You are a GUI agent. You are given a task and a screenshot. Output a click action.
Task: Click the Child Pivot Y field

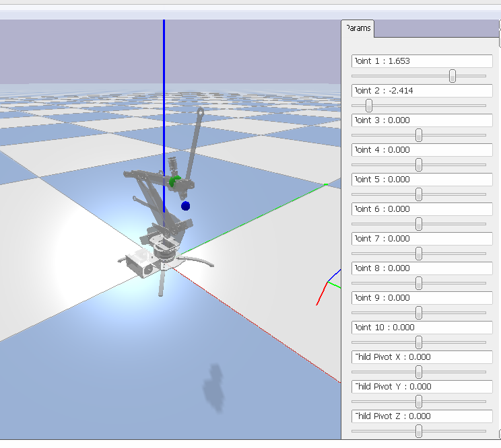pyautogui.click(x=422, y=387)
